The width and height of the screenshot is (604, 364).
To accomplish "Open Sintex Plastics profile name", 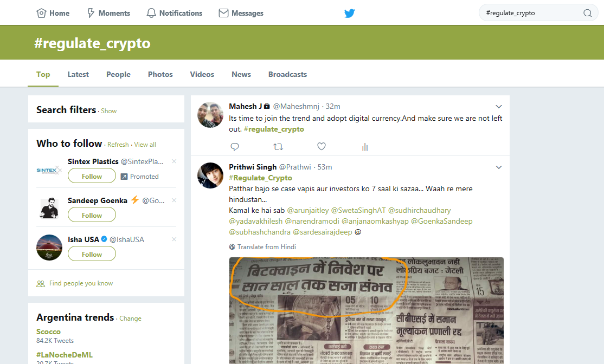I will point(93,161).
